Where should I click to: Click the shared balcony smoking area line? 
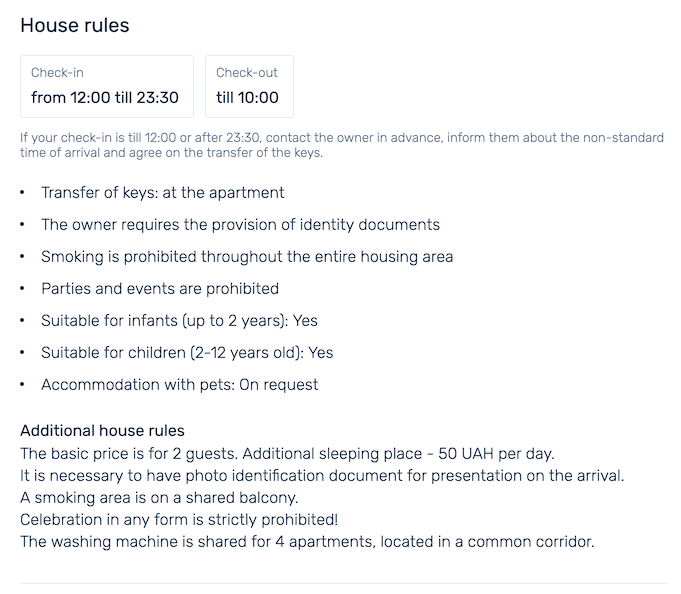coord(159,498)
